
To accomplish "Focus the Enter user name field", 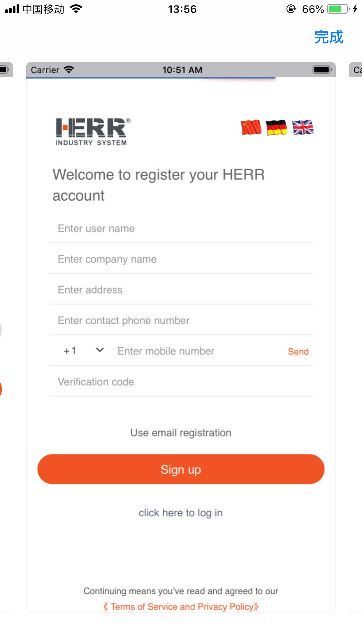I will 181,228.
